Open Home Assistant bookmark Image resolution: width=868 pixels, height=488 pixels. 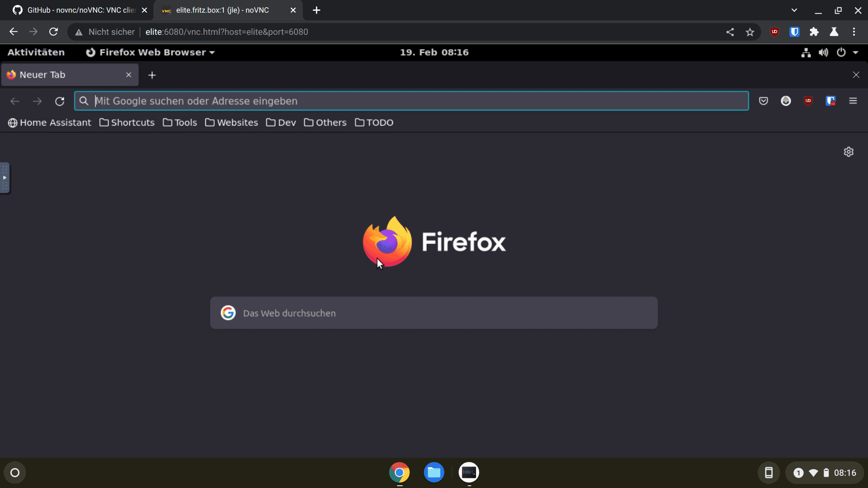point(50,122)
